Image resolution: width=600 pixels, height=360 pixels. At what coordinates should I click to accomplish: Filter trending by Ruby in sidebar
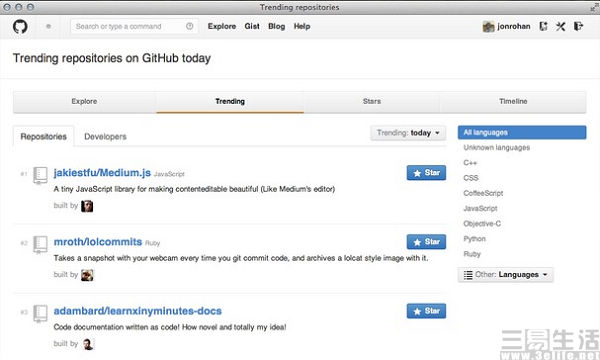(472, 254)
